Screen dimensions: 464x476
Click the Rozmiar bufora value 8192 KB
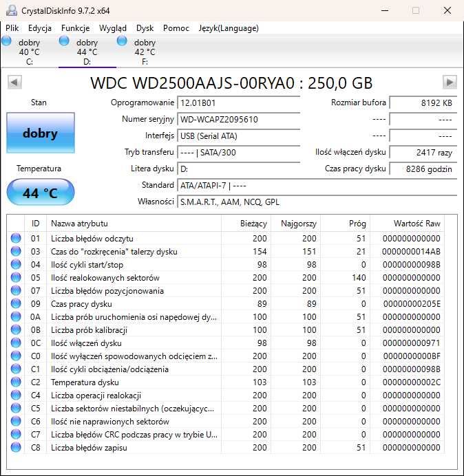(423, 103)
